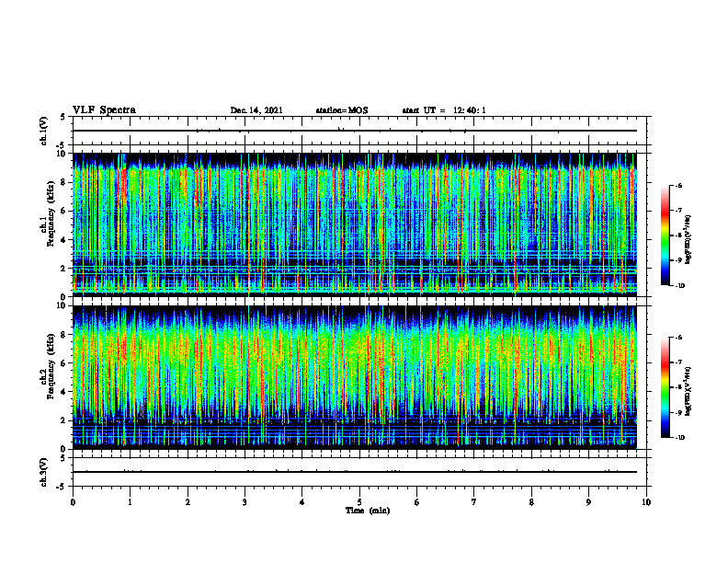Click the "ch.1(V)" waveform axis label
Viewport: 728px width, 563px height.
click(44, 131)
